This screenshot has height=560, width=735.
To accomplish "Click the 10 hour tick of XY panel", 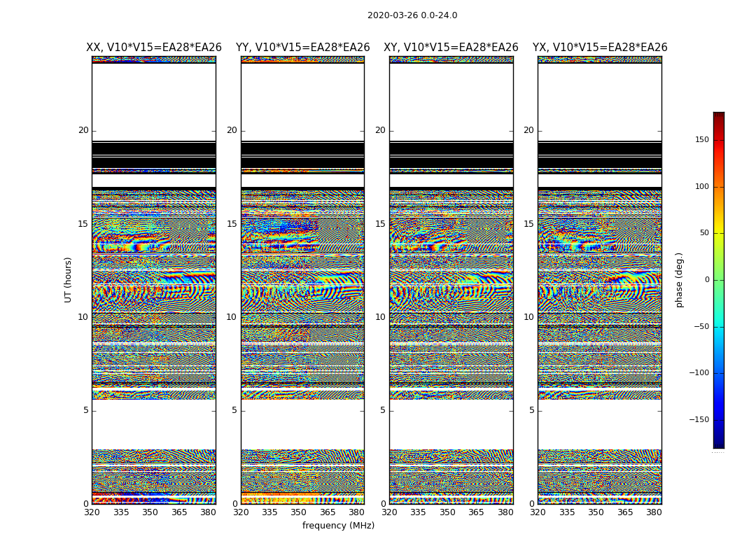I will 380,317.
